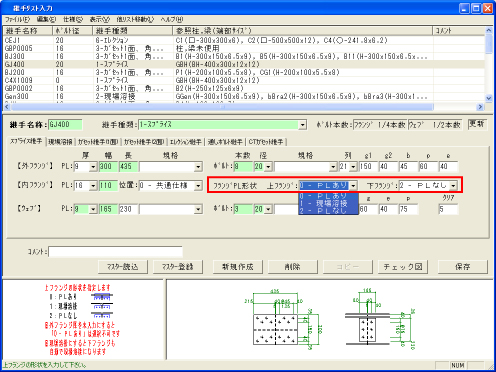Select the BJ200 row in list

(243, 72)
